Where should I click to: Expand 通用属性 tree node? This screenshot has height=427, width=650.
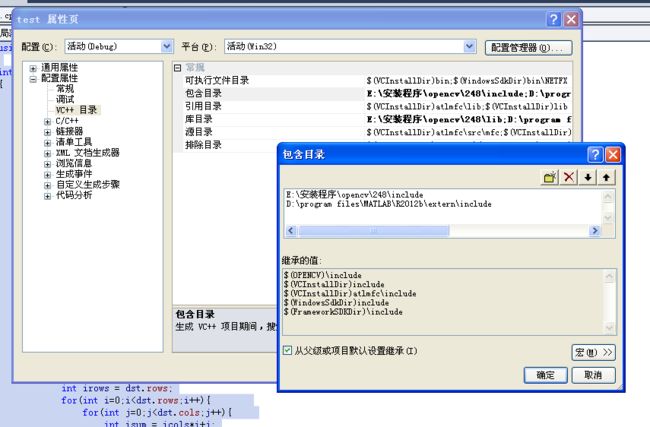pos(33,68)
